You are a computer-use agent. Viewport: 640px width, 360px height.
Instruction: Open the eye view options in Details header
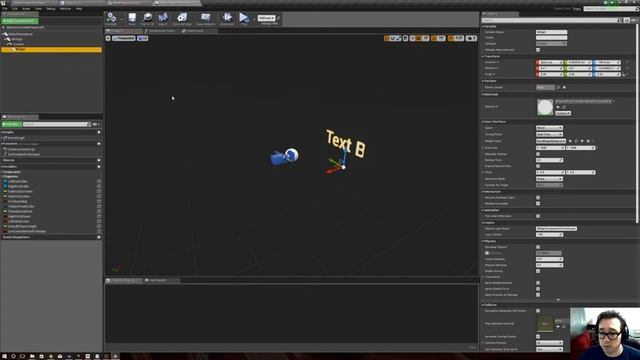pyautogui.click(x=634, y=20)
